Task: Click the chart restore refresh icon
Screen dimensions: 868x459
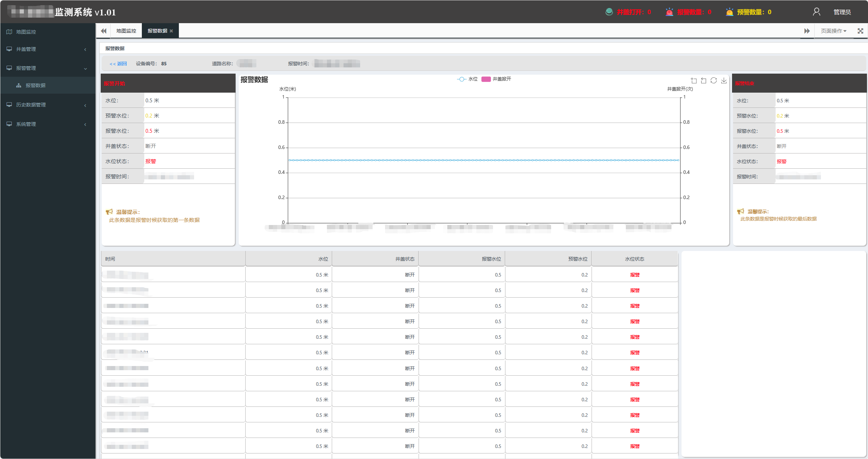Action: point(714,81)
